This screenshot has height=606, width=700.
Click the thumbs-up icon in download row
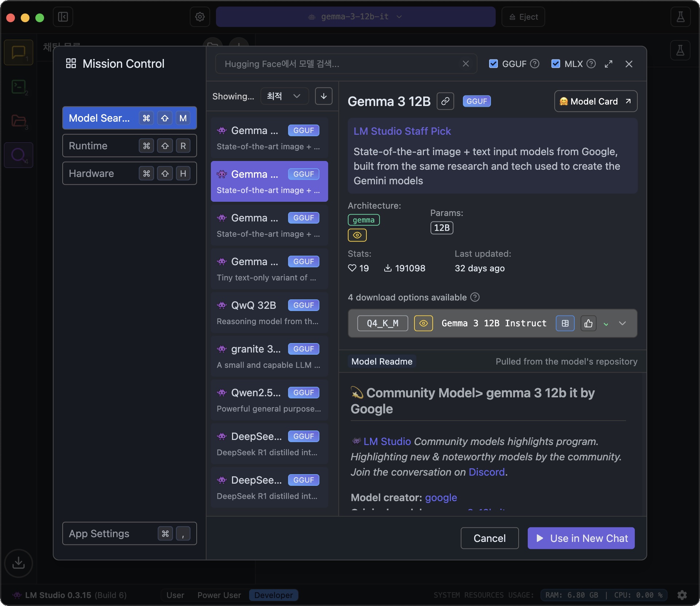pyautogui.click(x=589, y=323)
